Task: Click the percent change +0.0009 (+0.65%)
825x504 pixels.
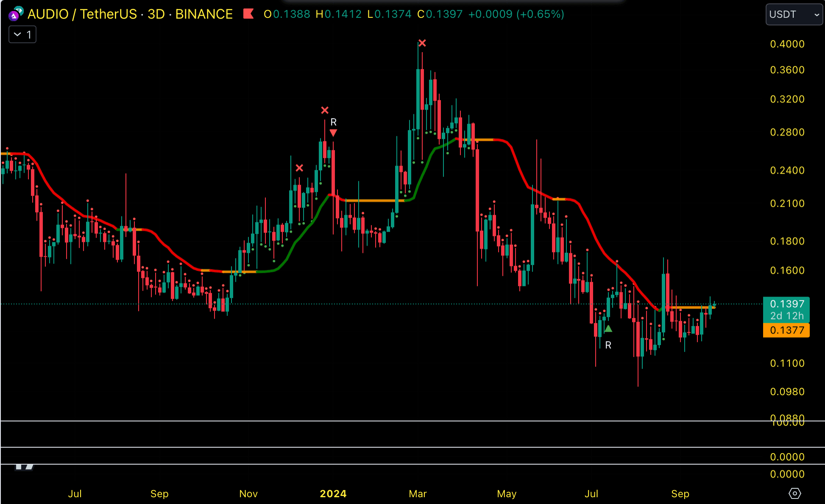Action: tap(516, 14)
